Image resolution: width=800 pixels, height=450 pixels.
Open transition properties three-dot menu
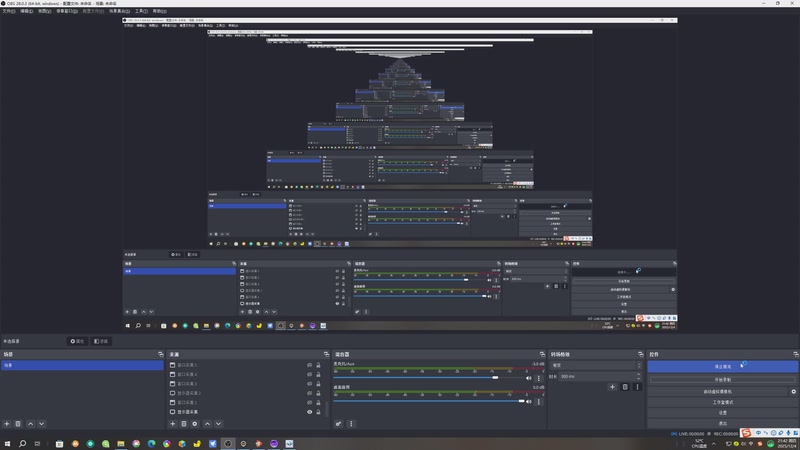637,387
